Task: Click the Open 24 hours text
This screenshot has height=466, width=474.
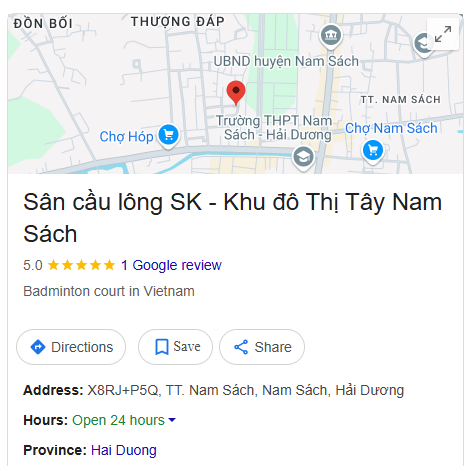Action: pos(118,420)
